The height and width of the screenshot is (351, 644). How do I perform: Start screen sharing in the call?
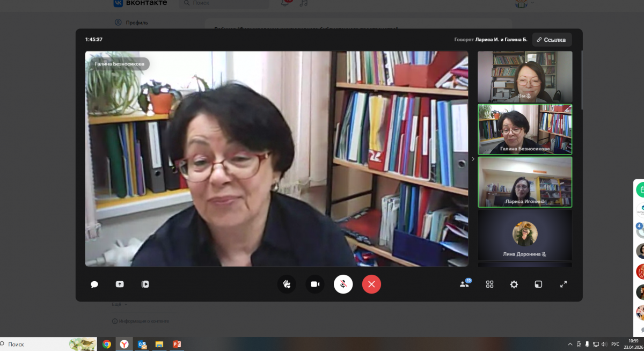tap(120, 284)
